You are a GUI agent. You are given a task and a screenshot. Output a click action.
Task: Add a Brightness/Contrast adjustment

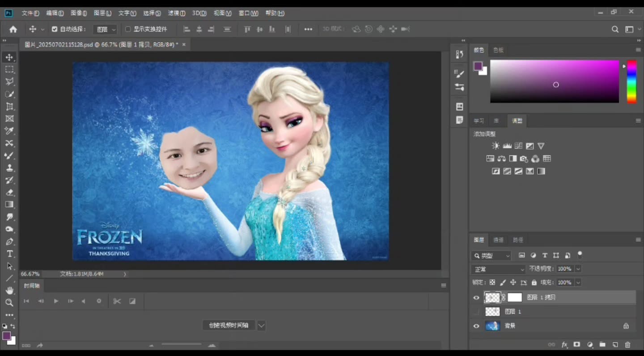[496, 146]
